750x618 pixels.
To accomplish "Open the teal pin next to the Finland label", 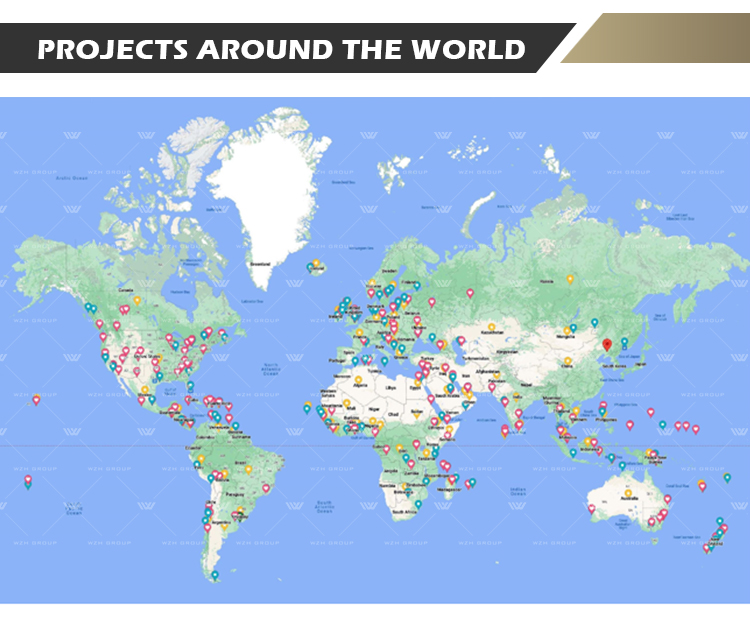I will click(417, 286).
